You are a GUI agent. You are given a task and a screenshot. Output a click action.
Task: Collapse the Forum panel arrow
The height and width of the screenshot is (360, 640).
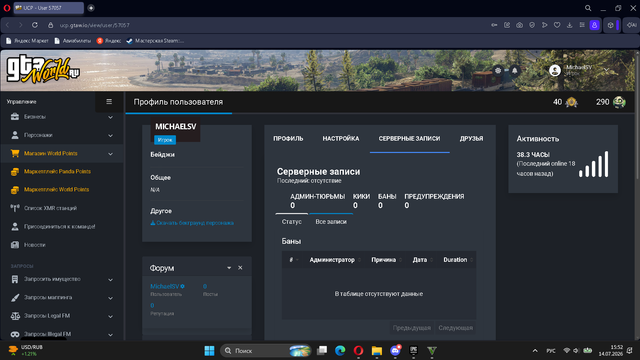pos(229,268)
